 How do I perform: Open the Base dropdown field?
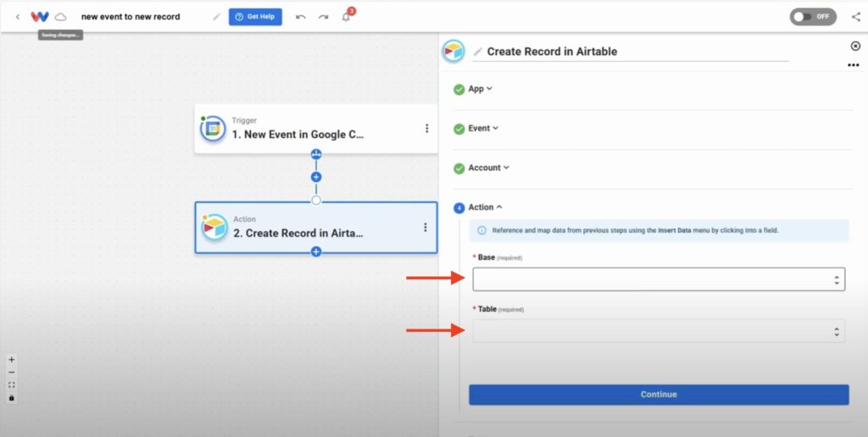click(659, 279)
